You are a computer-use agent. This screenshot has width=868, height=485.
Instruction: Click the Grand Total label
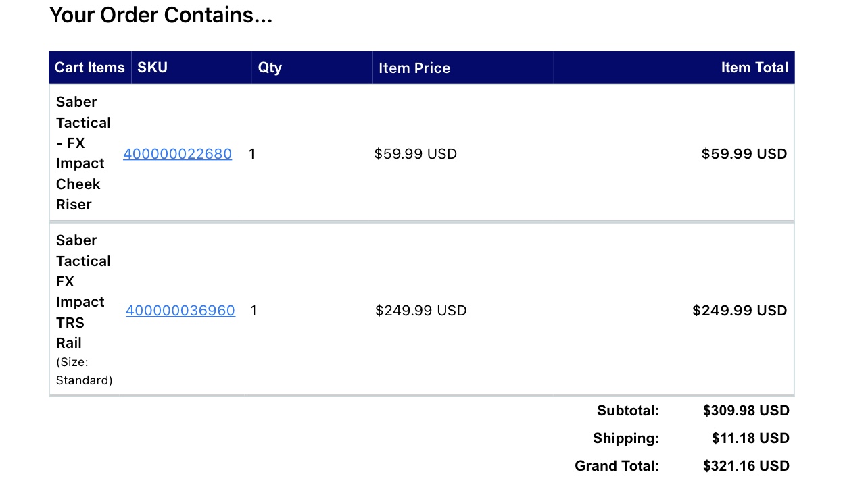(x=617, y=466)
